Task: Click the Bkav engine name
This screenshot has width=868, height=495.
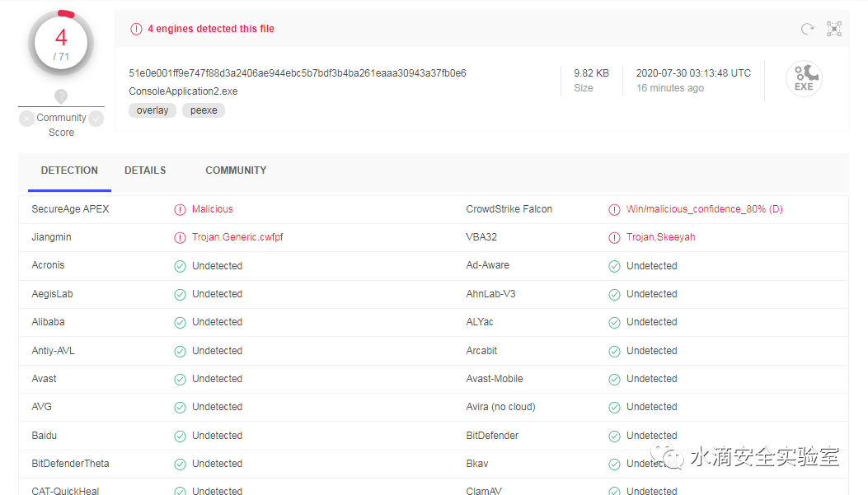Action: (477, 464)
